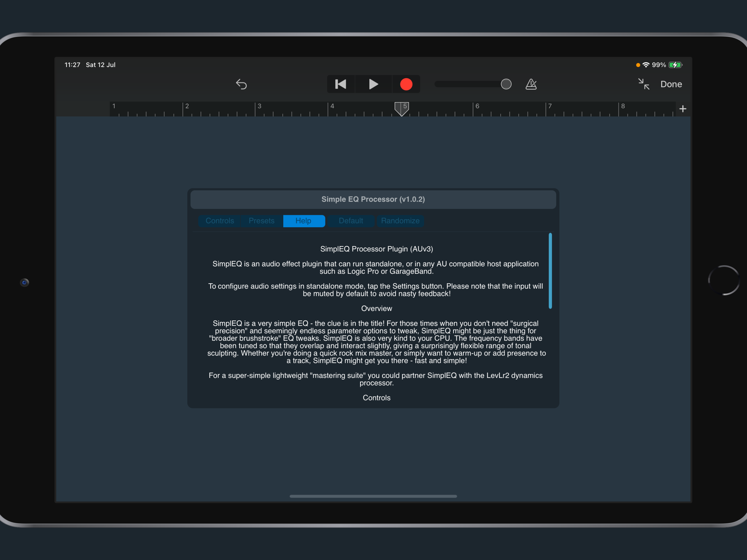Click bar 8 on the timeline ruler

click(x=623, y=106)
